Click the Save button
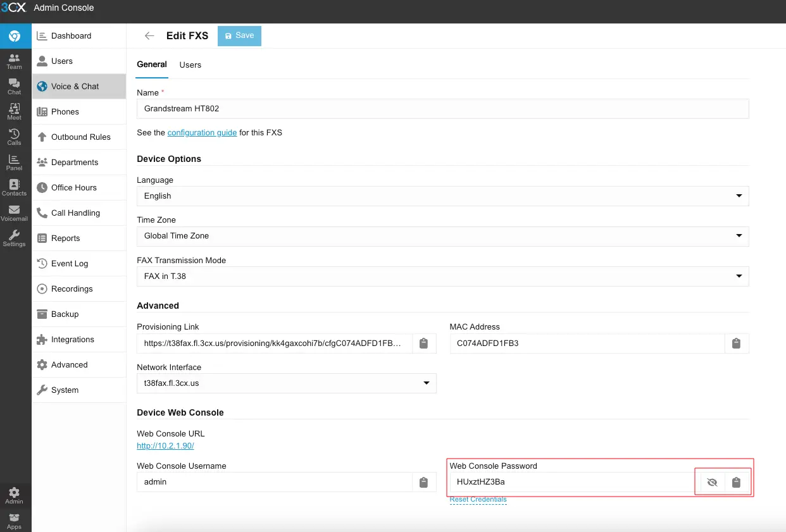The width and height of the screenshot is (786, 532). tap(239, 36)
